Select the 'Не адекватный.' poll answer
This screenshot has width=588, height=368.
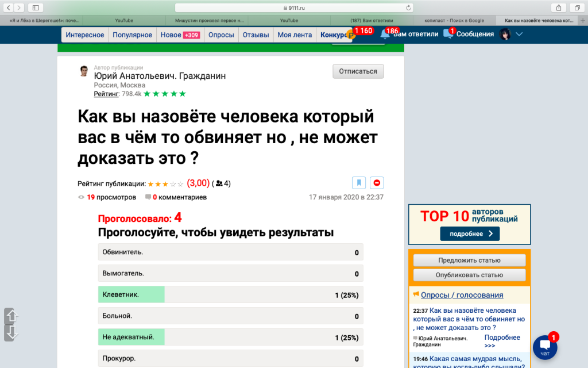coord(230,338)
